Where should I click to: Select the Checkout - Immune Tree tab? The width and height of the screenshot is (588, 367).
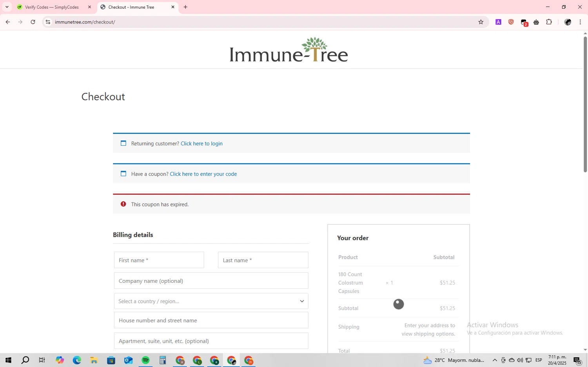click(137, 7)
